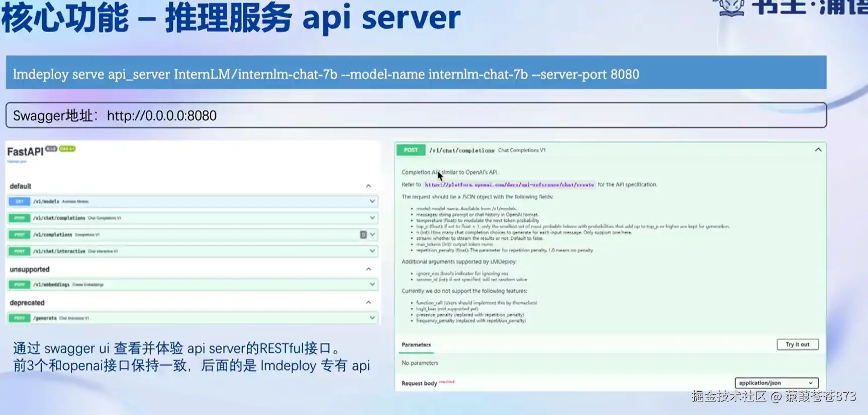Click the /v1/embeddings endpoint path
This screenshot has width=868, height=415.
pyautogui.click(x=51, y=284)
